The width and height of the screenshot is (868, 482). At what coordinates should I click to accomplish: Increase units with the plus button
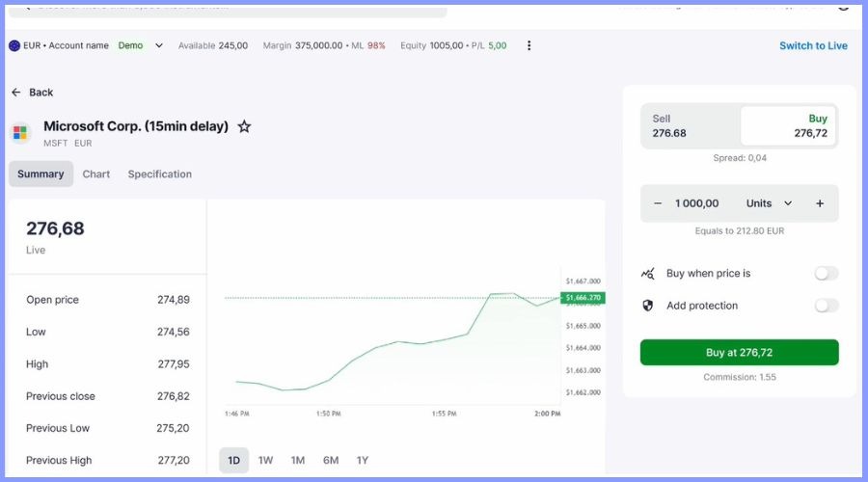pos(820,203)
